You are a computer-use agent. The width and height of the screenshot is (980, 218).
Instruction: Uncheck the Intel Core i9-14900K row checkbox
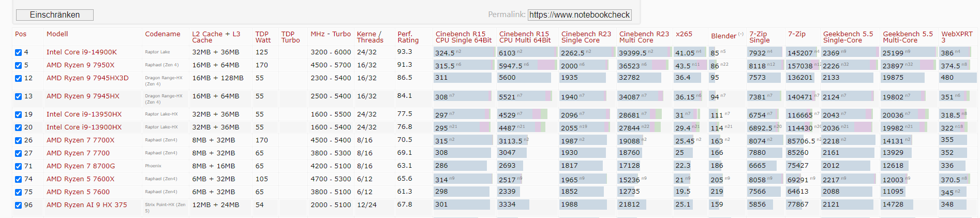tap(19, 52)
